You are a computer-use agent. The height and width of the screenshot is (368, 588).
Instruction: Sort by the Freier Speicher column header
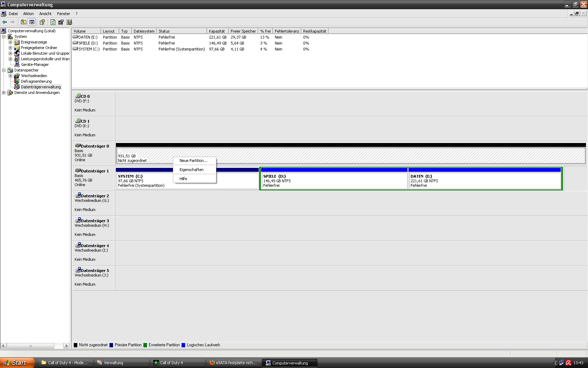[243, 31]
